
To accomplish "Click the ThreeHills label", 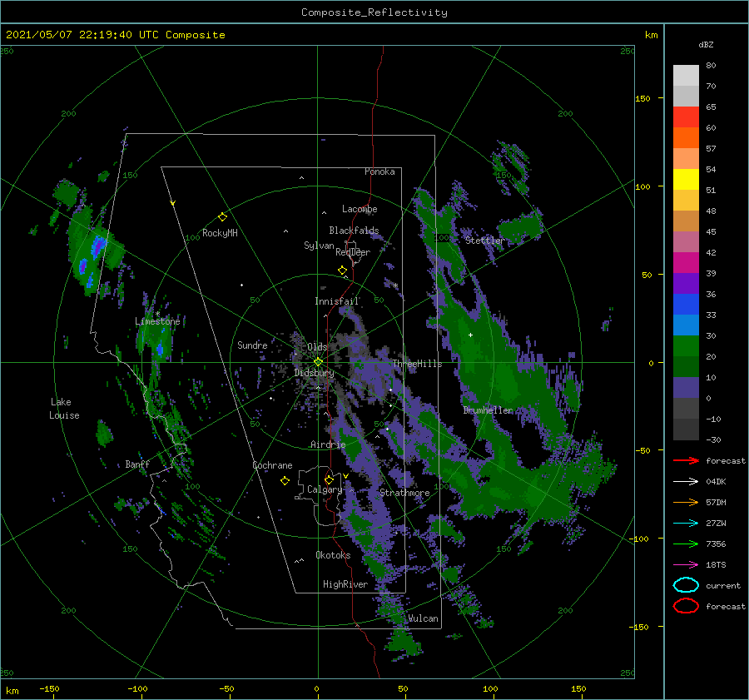I will point(417,364).
